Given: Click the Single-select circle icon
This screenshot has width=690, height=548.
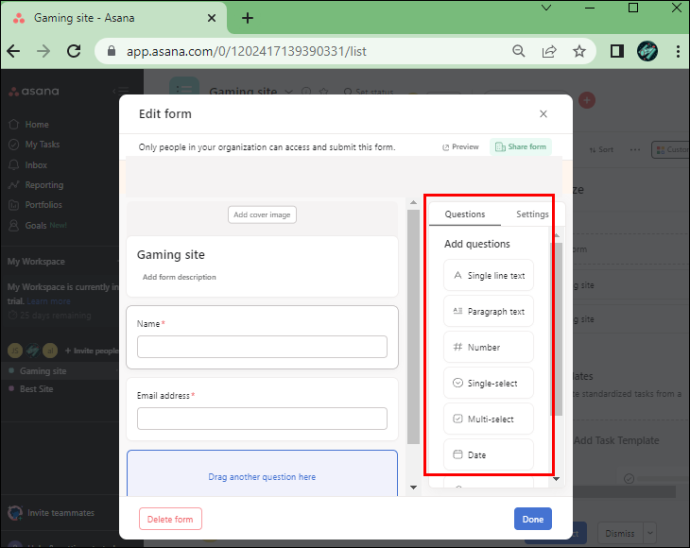Looking at the screenshot, I should [458, 383].
